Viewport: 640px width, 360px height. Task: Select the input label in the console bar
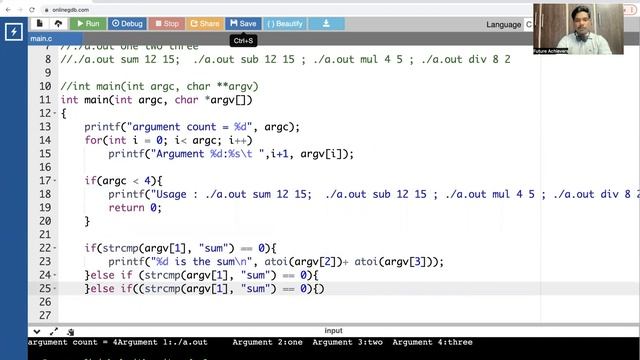(333, 331)
